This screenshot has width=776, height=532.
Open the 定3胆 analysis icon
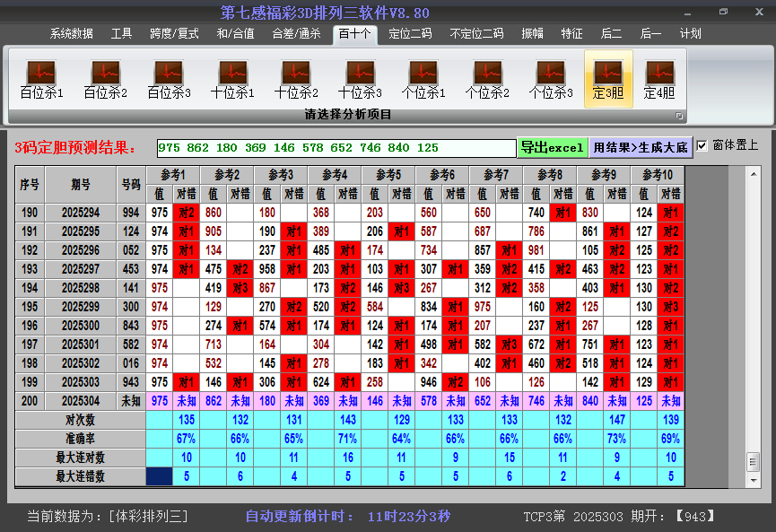point(608,79)
